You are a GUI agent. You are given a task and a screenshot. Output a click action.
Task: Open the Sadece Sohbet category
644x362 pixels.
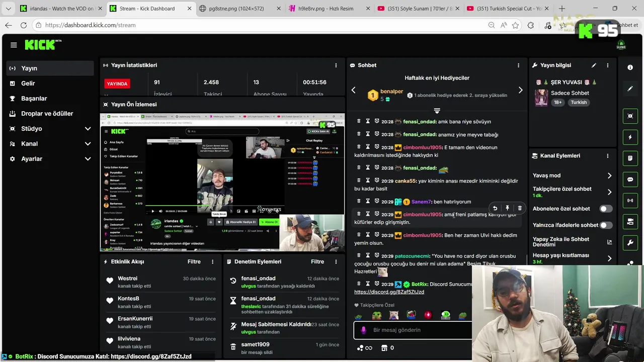point(570,93)
